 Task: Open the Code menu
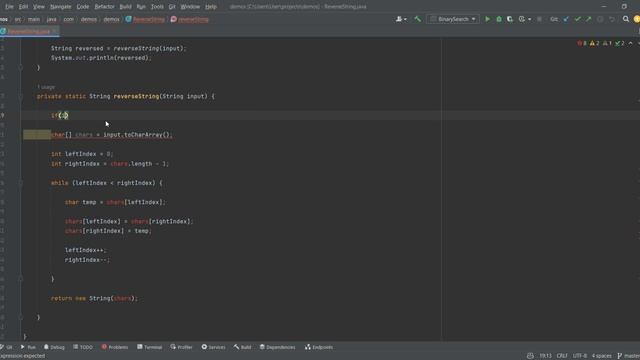coord(83,7)
